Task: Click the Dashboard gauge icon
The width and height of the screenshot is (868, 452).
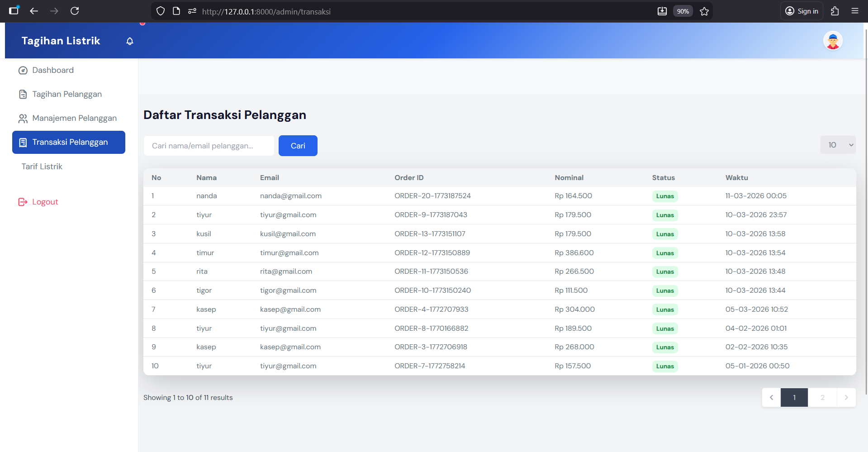Action: (x=23, y=71)
